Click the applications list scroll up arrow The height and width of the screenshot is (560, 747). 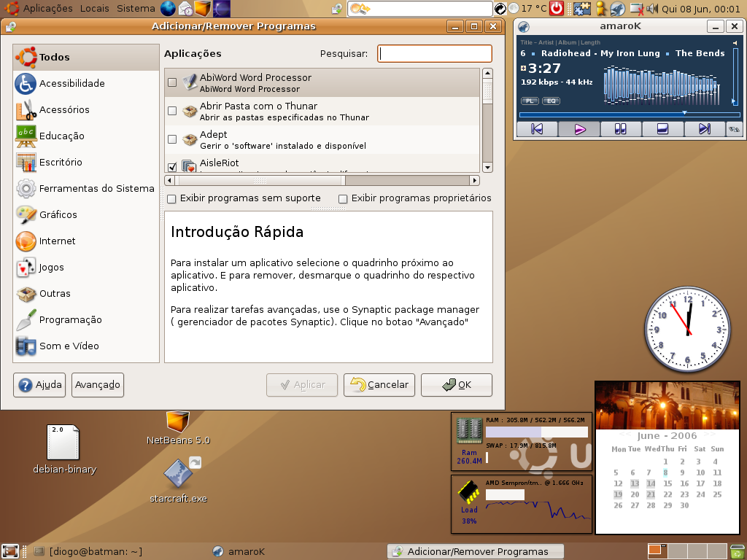click(487, 74)
